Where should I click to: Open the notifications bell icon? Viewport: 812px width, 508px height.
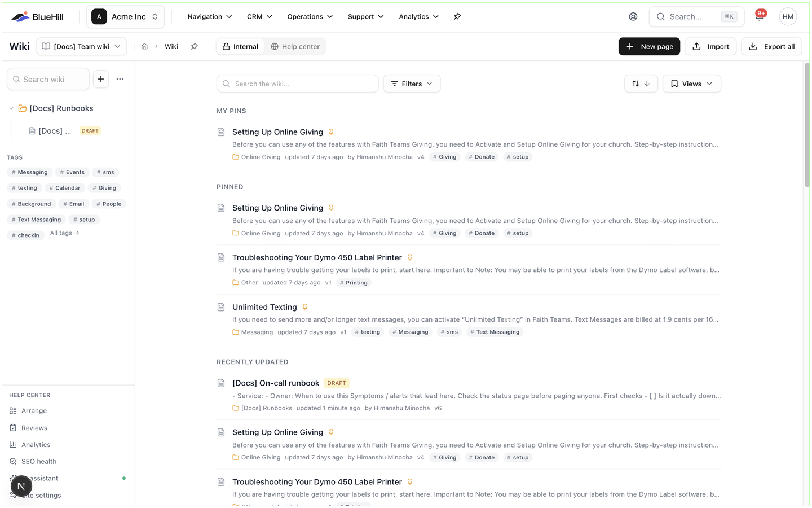click(760, 17)
